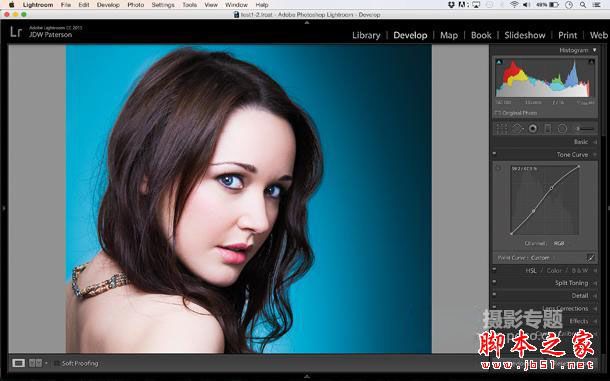Enable the Soft Proofing checkbox
610x381 pixels.
(57, 363)
